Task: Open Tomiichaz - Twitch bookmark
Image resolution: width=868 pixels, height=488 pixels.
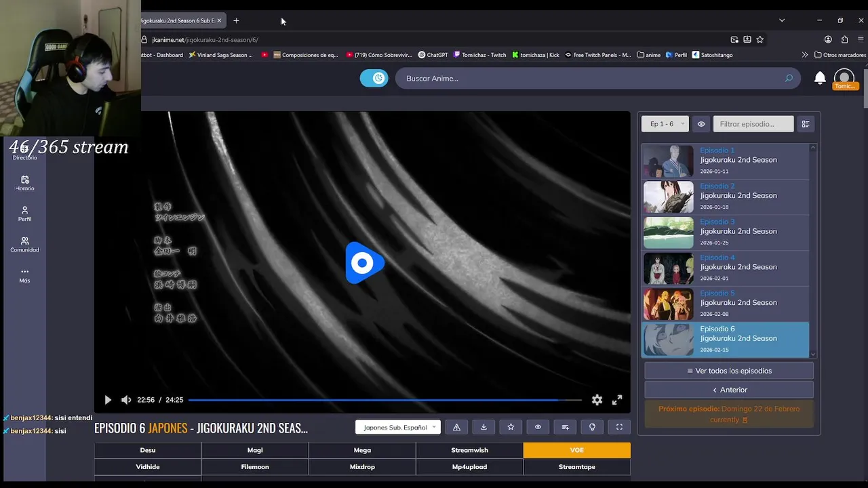Action: pos(479,55)
